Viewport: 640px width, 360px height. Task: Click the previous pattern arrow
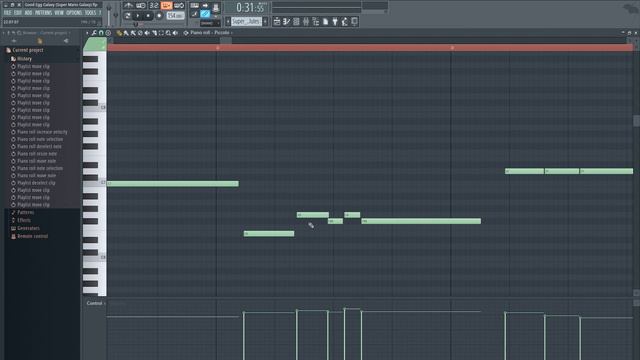click(228, 21)
